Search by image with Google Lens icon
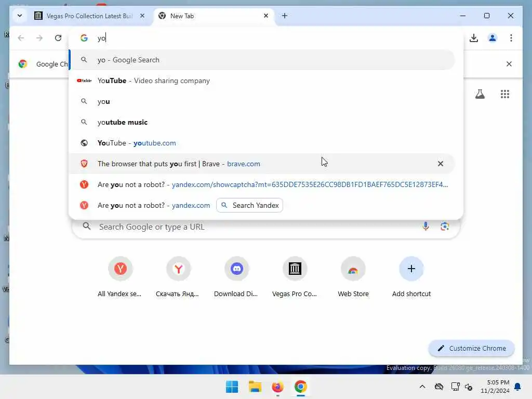The width and height of the screenshot is (532, 399). [x=445, y=226]
